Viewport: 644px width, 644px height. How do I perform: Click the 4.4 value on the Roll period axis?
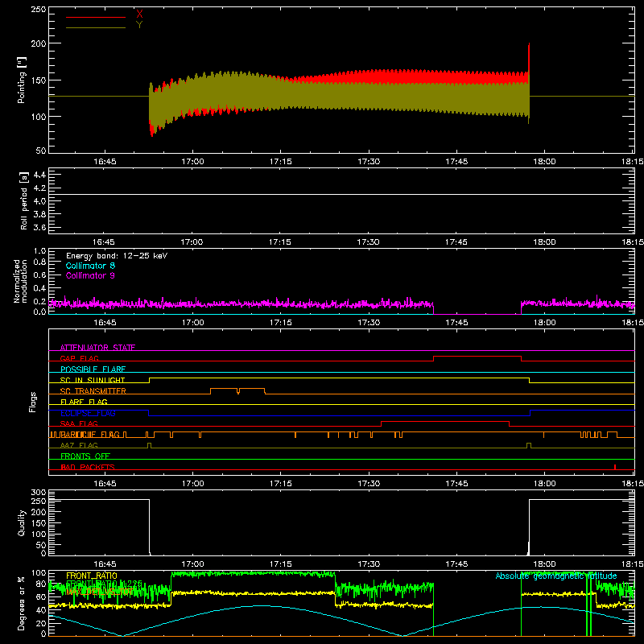(x=39, y=175)
